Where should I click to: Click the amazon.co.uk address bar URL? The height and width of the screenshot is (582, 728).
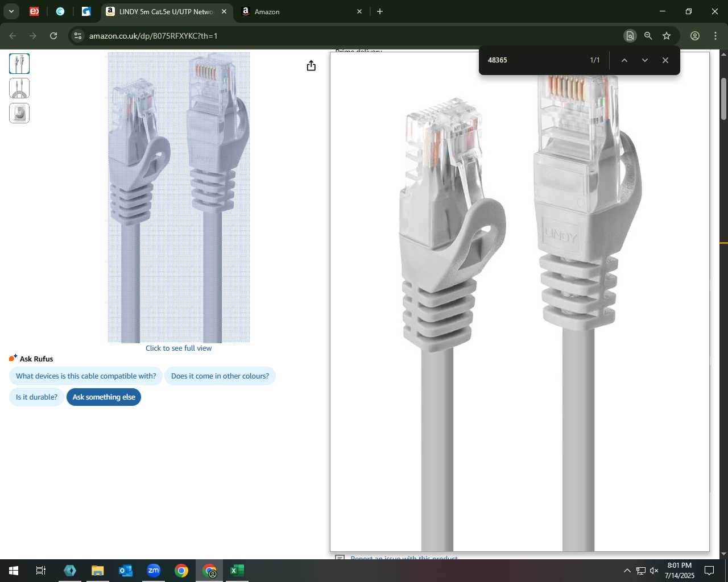(154, 36)
